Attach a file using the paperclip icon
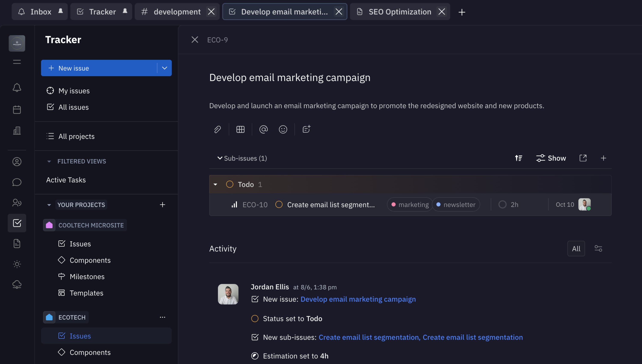The height and width of the screenshot is (364, 642). click(217, 129)
